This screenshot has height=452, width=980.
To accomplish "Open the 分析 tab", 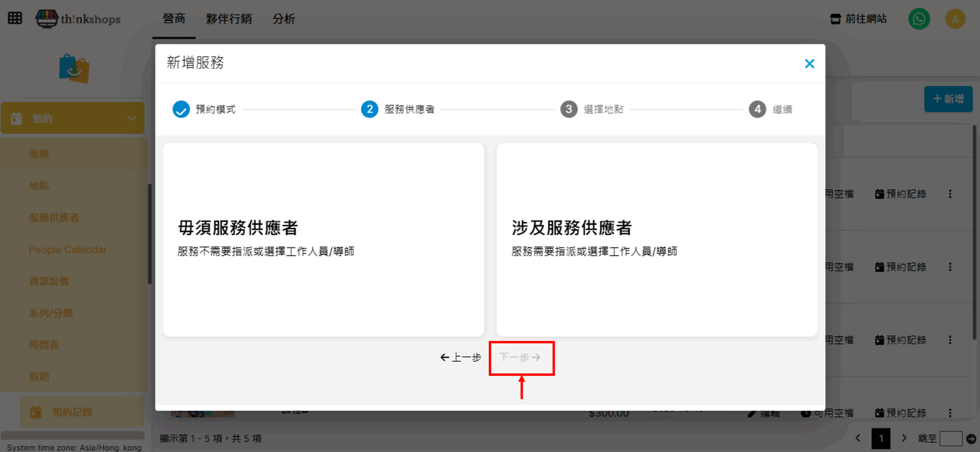I will tap(284, 19).
